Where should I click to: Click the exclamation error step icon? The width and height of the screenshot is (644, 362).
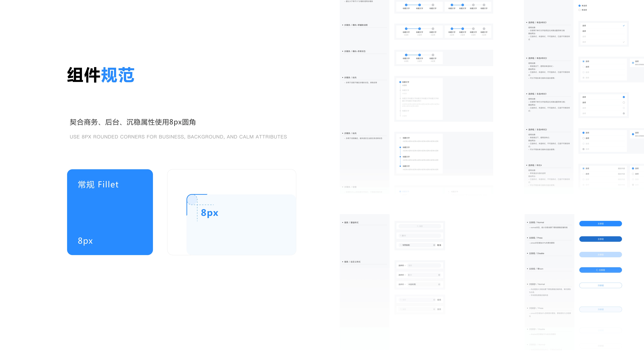coord(419,55)
